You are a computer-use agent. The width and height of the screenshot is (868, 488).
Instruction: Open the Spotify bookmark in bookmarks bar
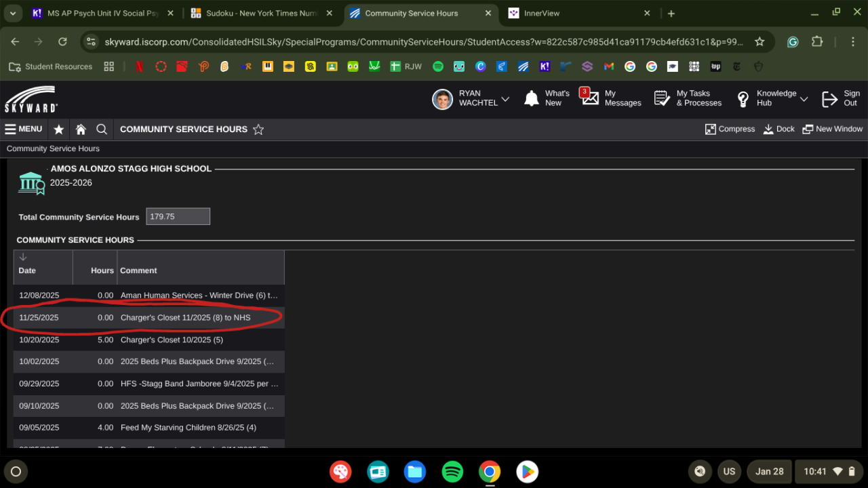click(438, 66)
